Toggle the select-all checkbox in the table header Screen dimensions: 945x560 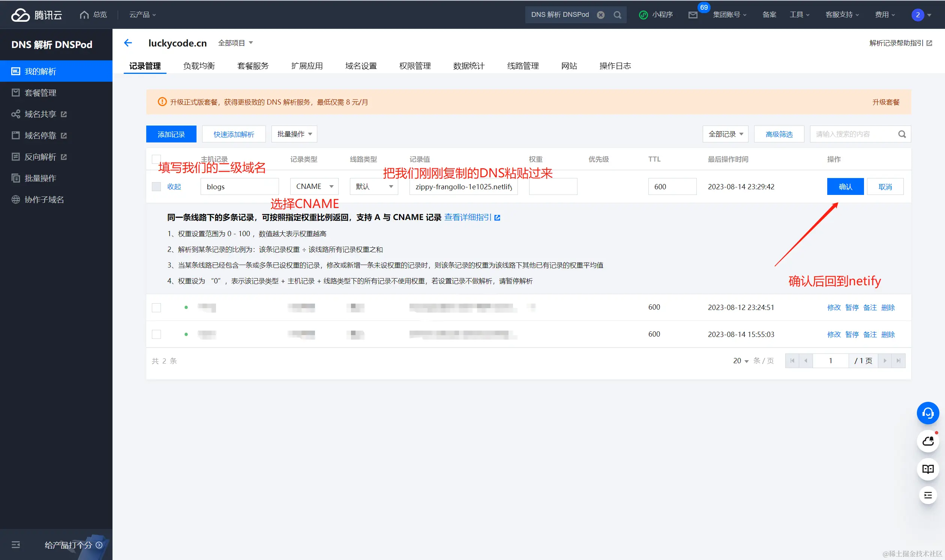(x=156, y=159)
